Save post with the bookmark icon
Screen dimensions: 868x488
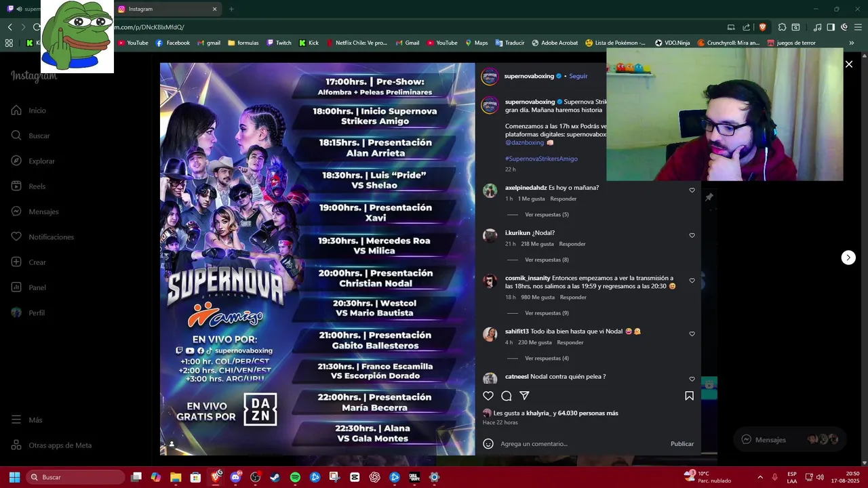click(689, 396)
